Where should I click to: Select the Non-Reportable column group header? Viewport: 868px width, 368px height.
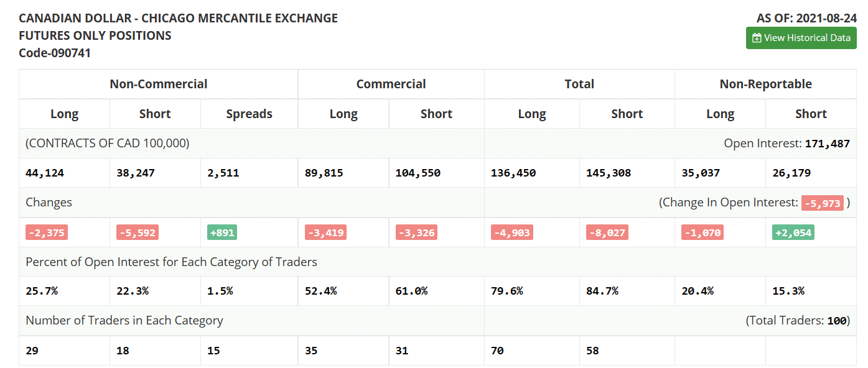point(765,83)
